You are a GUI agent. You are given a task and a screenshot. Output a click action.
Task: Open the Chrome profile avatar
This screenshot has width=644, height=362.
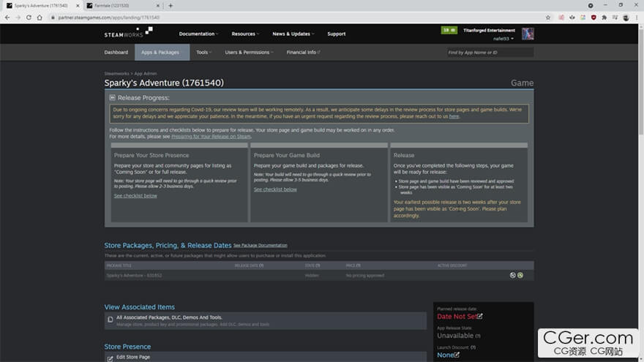pos(626,18)
